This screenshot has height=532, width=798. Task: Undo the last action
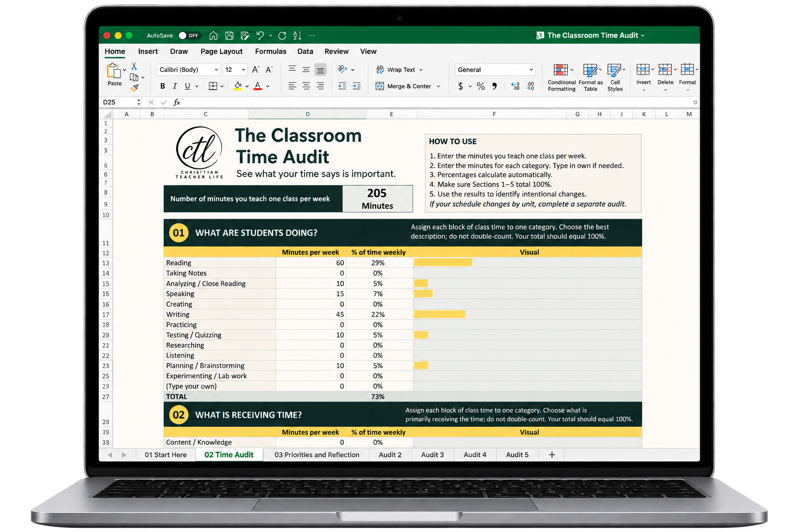[x=260, y=35]
